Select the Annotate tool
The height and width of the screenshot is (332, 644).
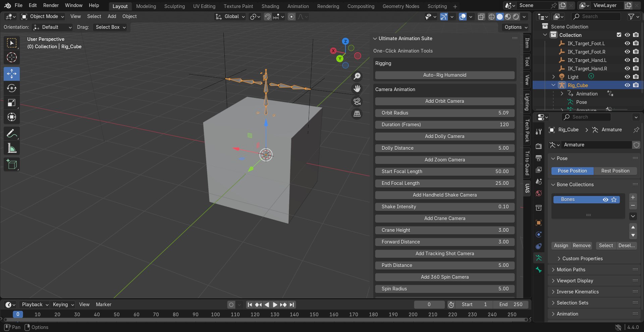point(12,133)
